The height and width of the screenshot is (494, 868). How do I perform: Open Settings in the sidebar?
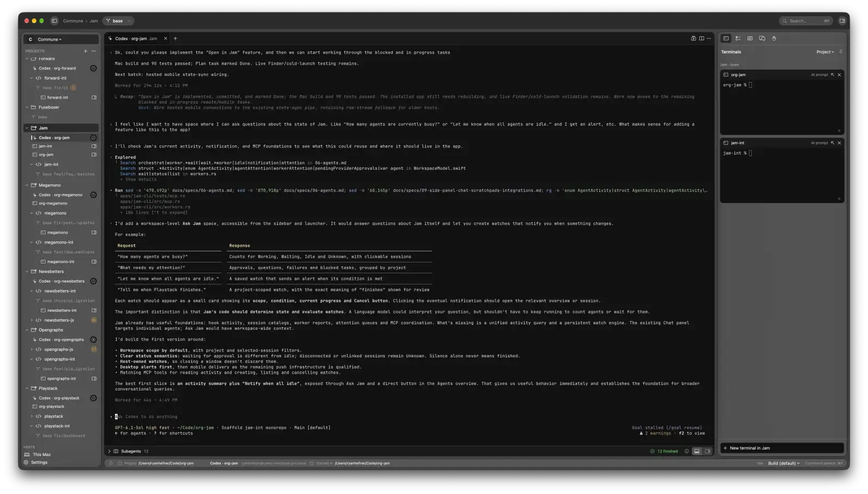pyautogui.click(x=36, y=463)
